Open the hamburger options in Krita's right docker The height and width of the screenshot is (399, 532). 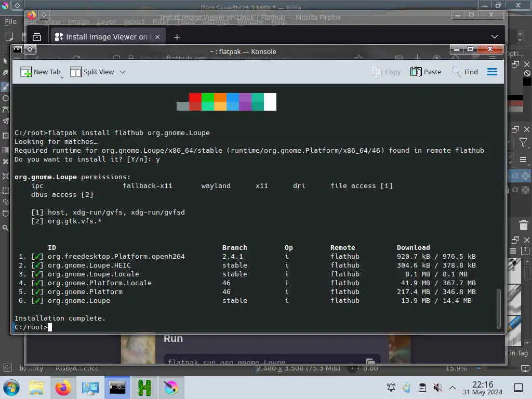click(523, 159)
